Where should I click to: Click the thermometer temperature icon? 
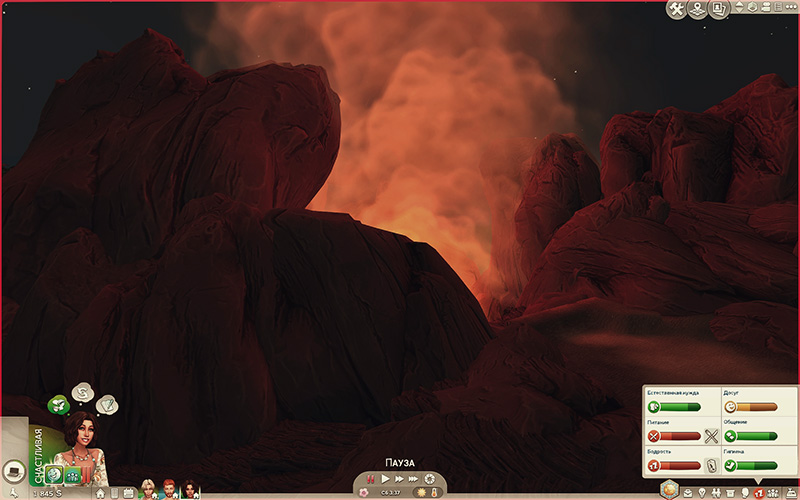click(435, 493)
